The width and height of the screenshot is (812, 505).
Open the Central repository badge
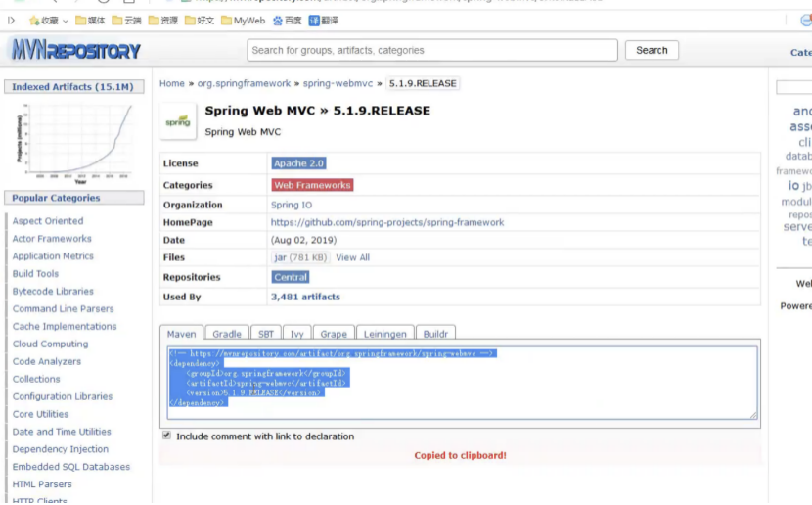(291, 277)
